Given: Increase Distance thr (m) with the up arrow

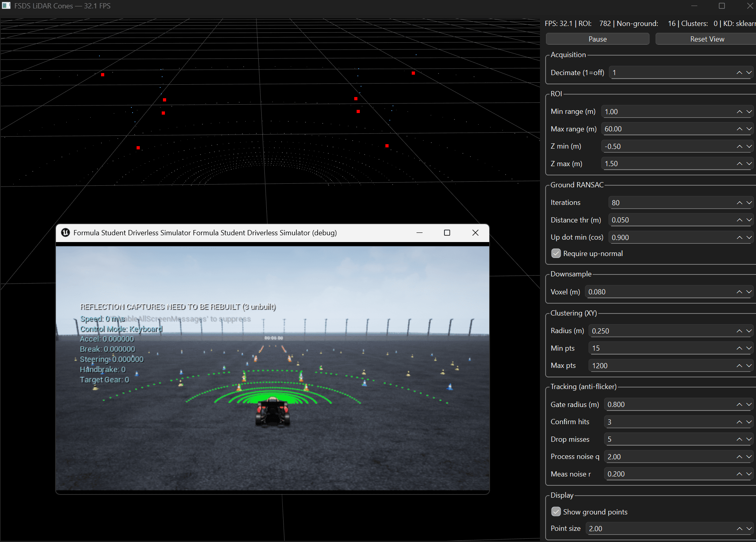Looking at the screenshot, I should tap(739, 220).
